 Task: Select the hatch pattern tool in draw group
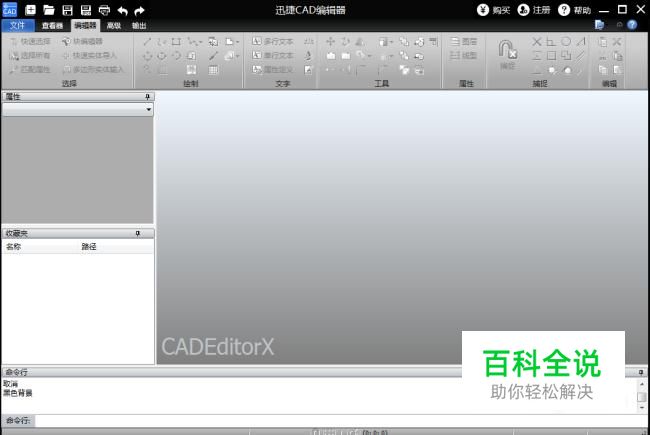pyautogui.click(x=191, y=70)
